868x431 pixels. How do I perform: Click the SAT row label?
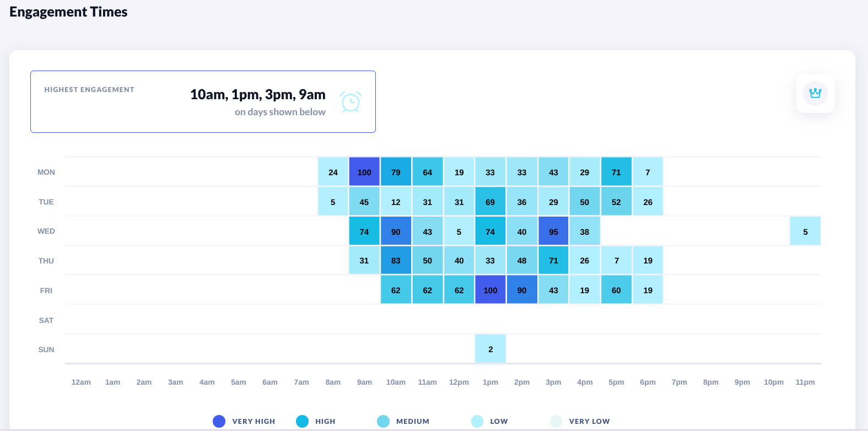coord(46,320)
